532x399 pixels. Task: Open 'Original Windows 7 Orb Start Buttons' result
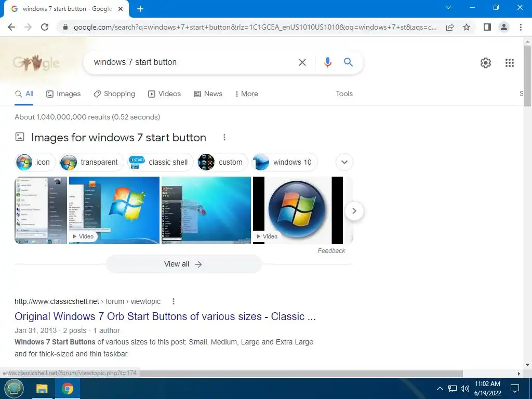(x=165, y=316)
